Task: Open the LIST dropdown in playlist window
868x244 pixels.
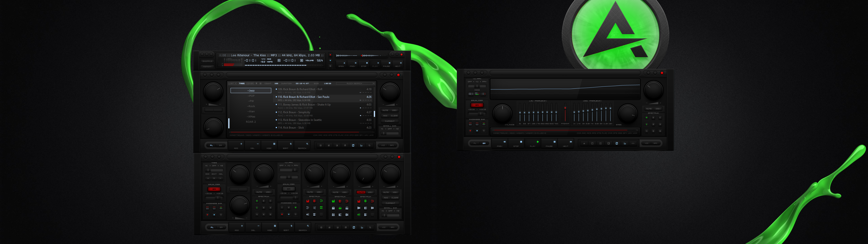Action: (x=232, y=83)
